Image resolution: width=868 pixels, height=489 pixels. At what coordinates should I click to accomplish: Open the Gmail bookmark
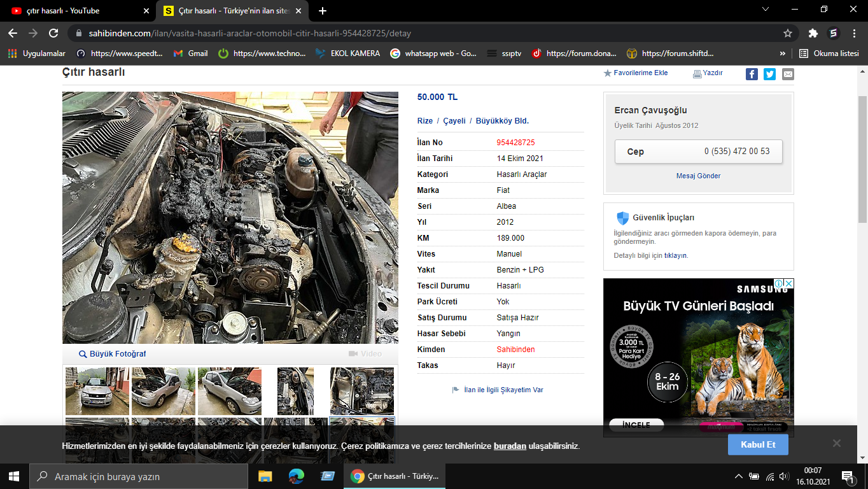coord(191,53)
